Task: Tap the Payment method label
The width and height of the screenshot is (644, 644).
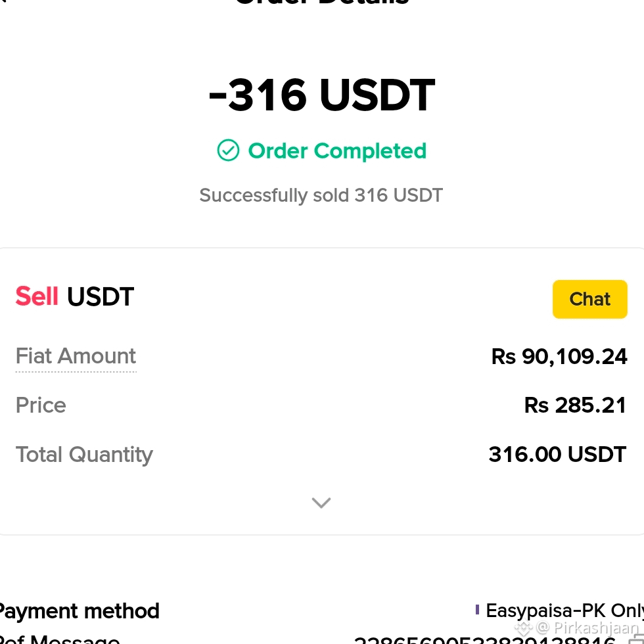Action: coord(80,610)
